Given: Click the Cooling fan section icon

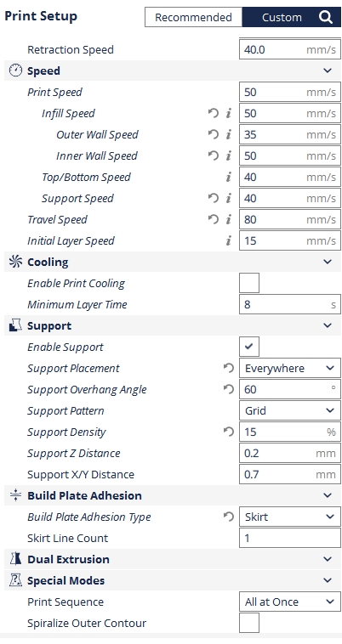Looking at the screenshot, I should tap(15, 262).
